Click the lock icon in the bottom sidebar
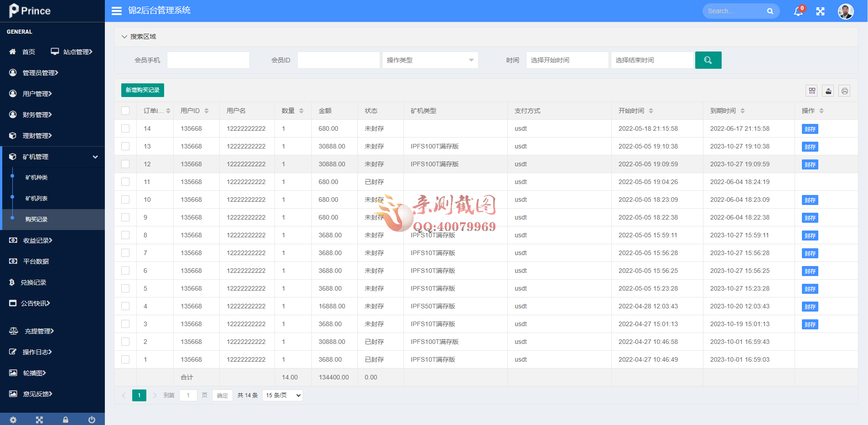The width and height of the screenshot is (868, 425). (65, 420)
